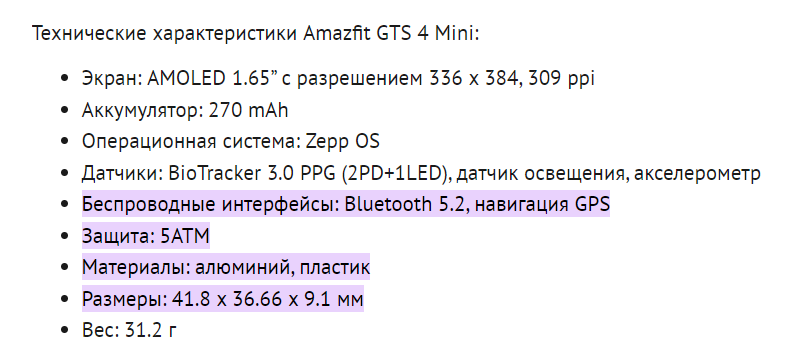Click the Датчики BioTracker 3.0 PPG line
This screenshot has height=361, width=797.
[421, 173]
